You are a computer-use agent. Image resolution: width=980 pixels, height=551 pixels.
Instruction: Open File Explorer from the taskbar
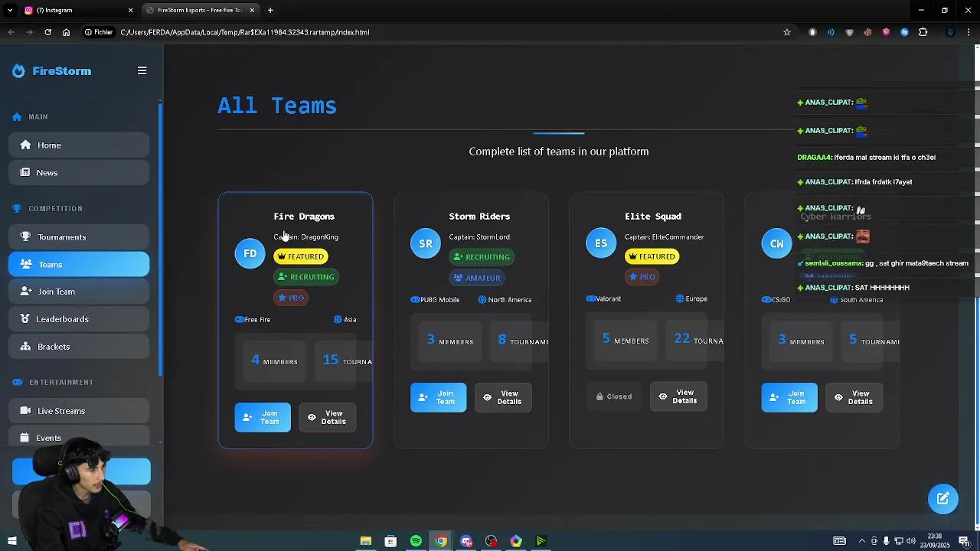(x=366, y=541)
